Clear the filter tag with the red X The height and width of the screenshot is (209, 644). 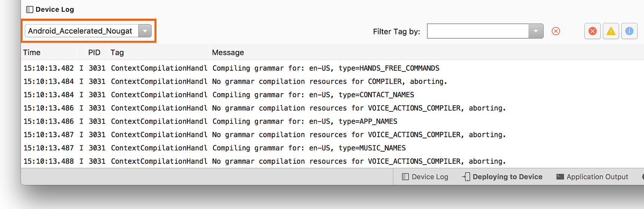(556, 31)
